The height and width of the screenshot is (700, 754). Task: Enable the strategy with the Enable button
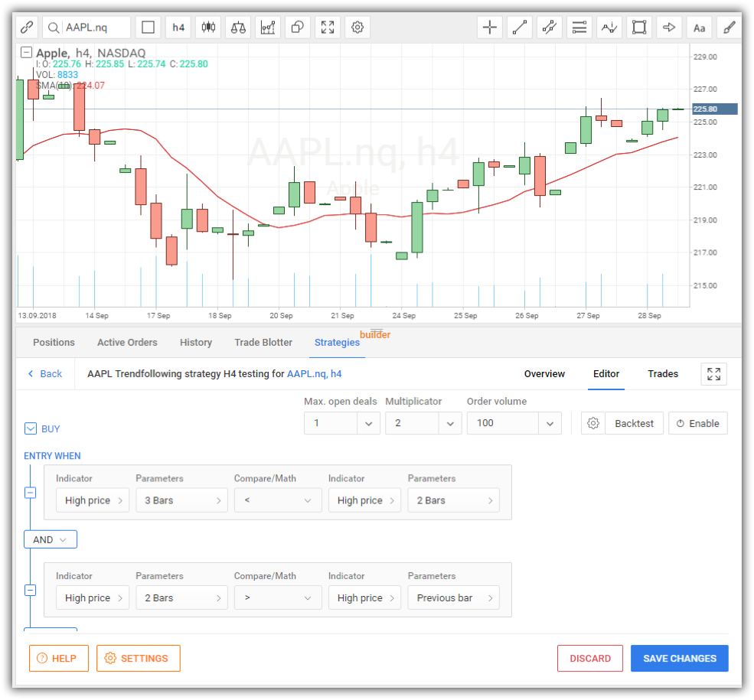click(697, 423)
